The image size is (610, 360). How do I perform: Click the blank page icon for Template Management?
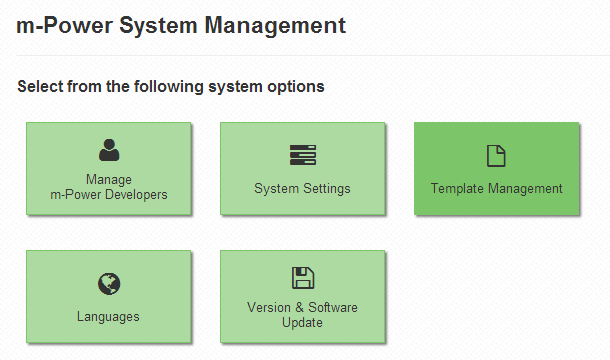pyautogui.click(x=496, y=156)
